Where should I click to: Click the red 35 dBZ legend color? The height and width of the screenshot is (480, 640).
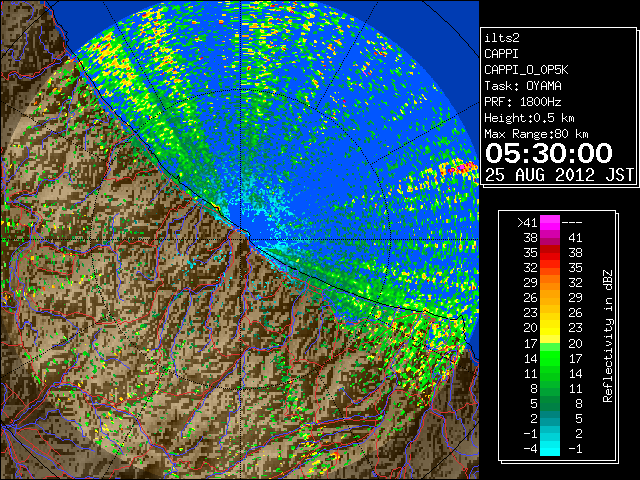(x=550, y=253)
